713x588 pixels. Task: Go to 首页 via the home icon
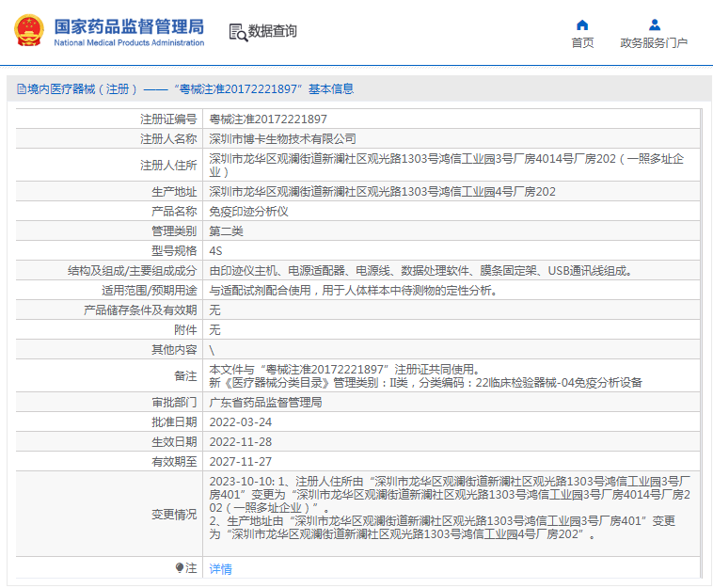pyautogui.click(x=582, y=24)
